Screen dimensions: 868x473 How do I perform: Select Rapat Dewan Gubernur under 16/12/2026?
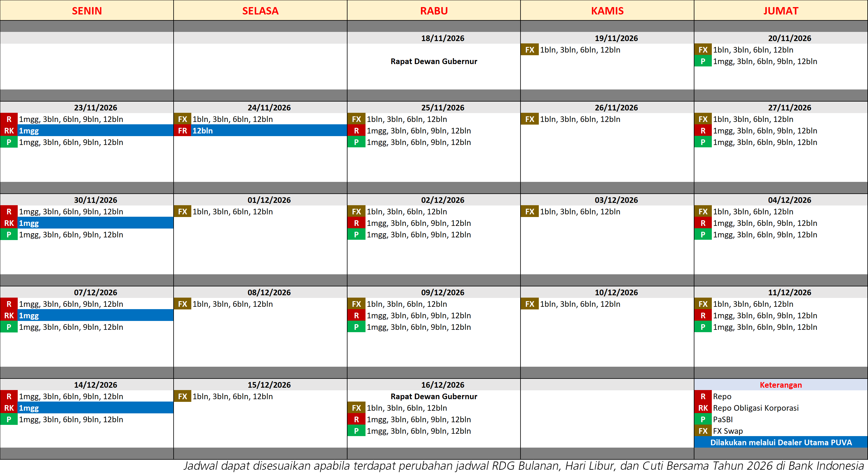pyautogui.click(x=434, y=397)
